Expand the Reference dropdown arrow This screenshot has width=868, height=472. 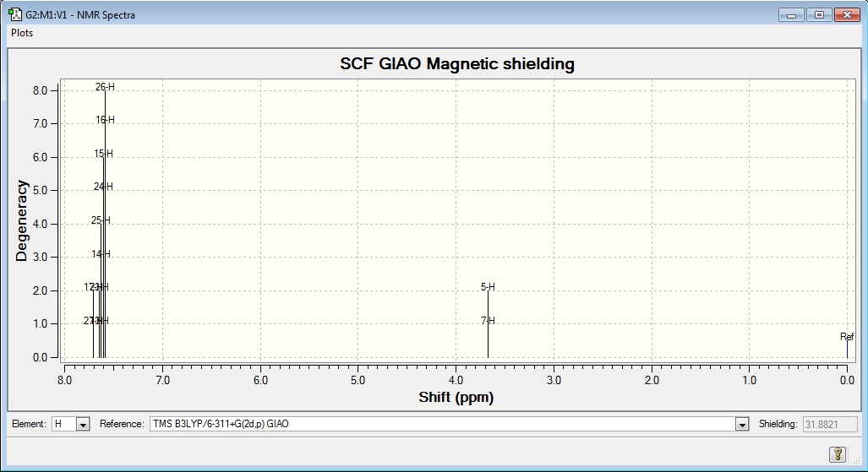pos(742,425)
